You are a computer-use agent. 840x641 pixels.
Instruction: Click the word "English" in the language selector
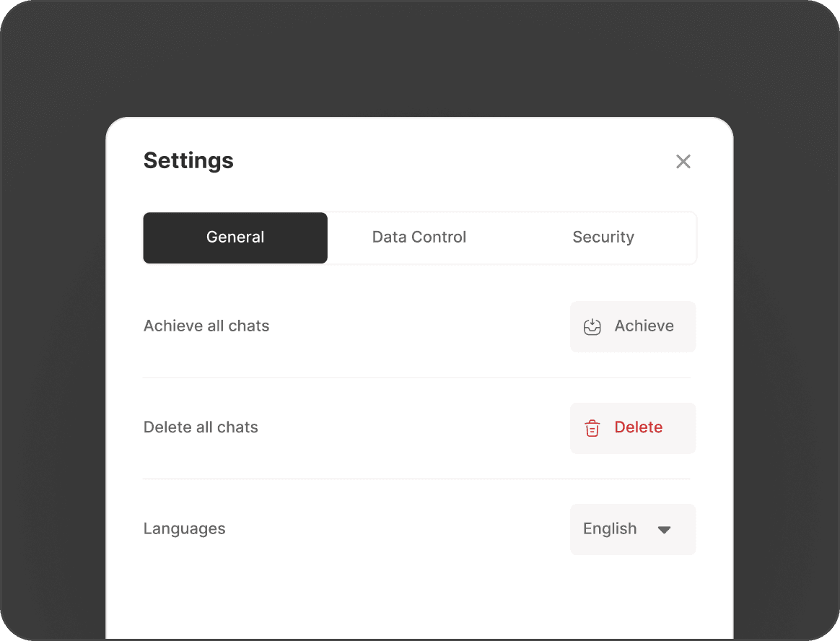610,529
